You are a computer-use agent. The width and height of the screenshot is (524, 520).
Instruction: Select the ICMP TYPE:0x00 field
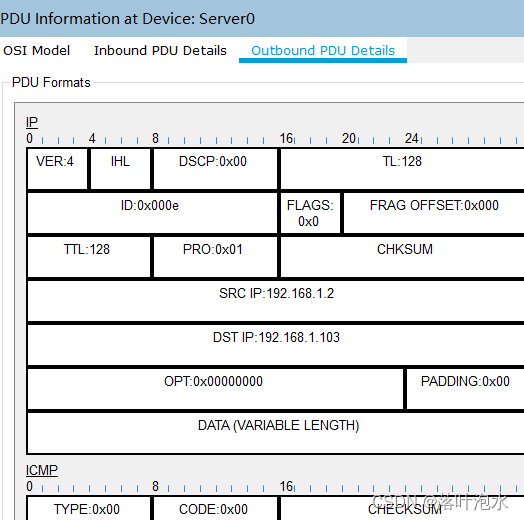coord(89,509)
